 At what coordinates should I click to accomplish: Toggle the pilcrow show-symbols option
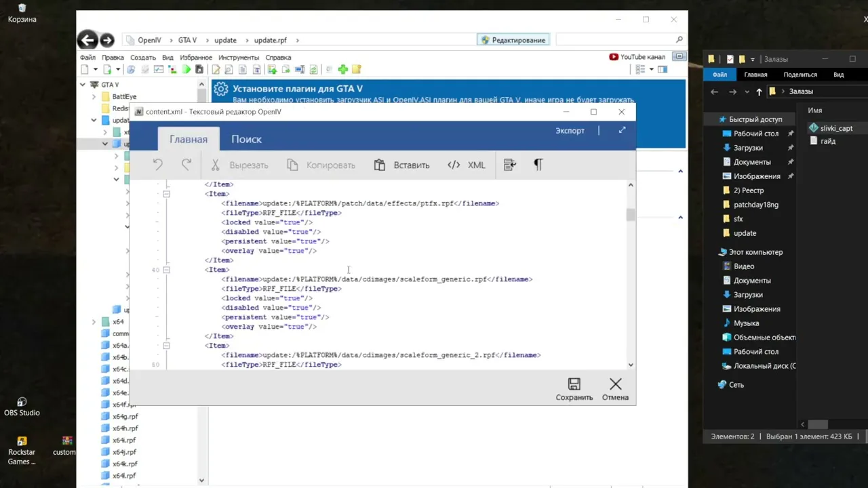[x=538, y=165]
